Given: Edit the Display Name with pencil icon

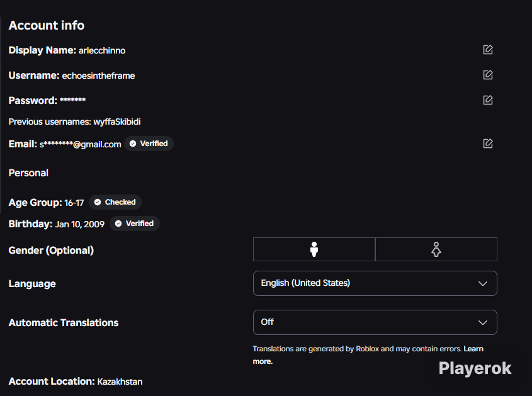Looking at the screenshot, I should point(487,50).
